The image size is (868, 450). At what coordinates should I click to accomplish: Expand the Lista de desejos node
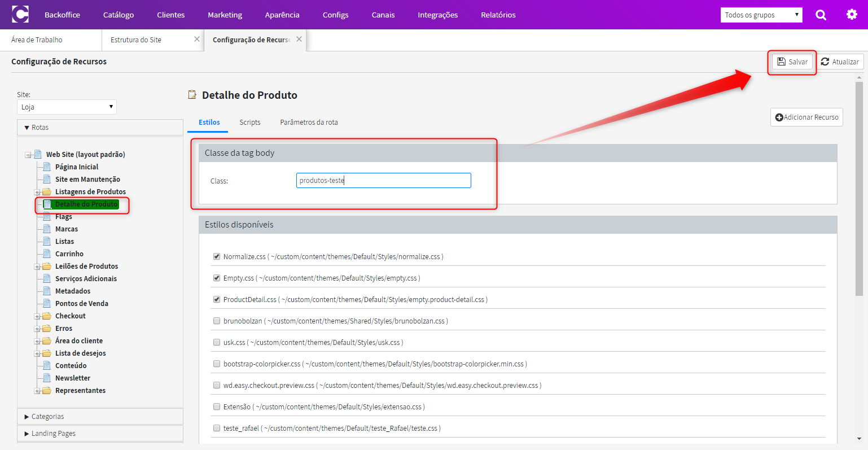coord(37,353)
